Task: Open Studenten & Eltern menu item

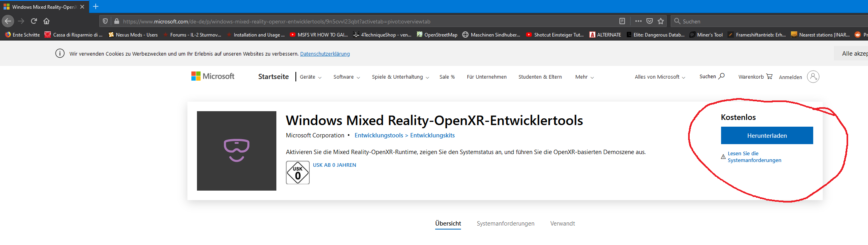Action: pyautogui.click(x=540, y=77)
